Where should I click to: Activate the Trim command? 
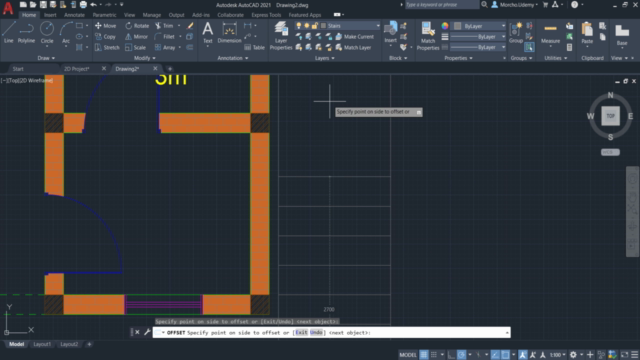click(x=164, y=26)
